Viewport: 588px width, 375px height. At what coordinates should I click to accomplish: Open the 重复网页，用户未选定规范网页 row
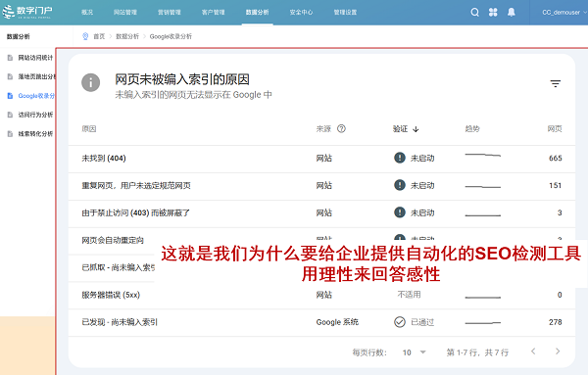pyautogui.click(x=321, y=185)
